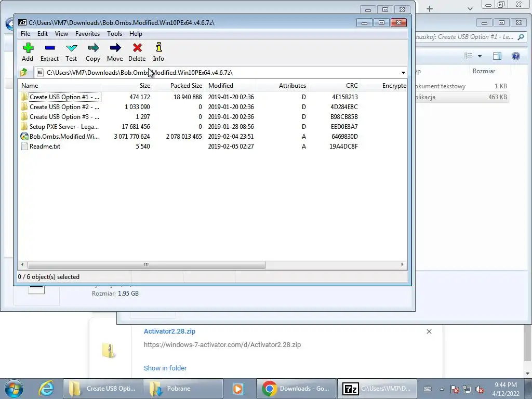Open the Edit menu
This screenshot has width=532, height=399.
(43, 34)
